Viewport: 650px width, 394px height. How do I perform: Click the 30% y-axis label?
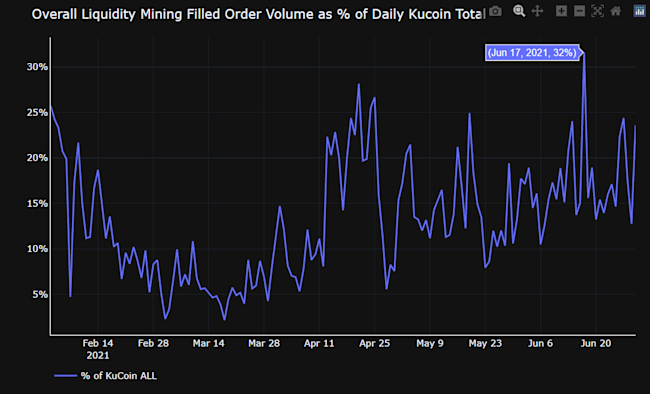37,67
